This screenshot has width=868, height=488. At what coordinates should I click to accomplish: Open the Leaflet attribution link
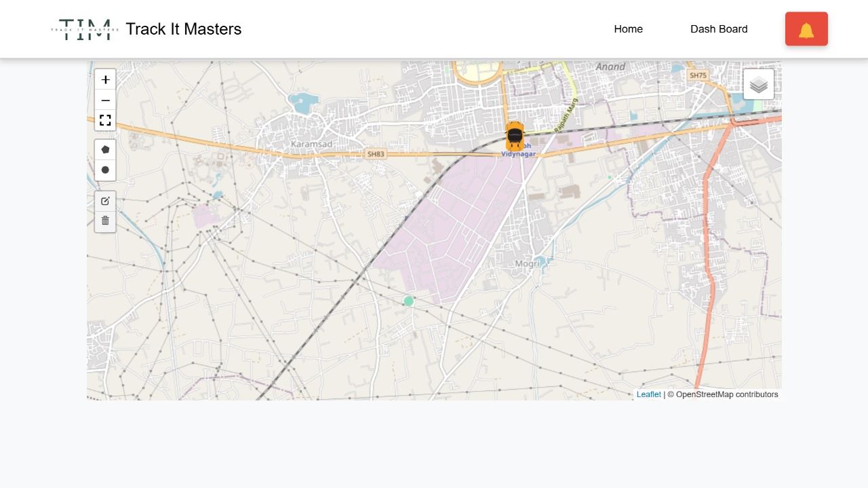click(648, 394)
